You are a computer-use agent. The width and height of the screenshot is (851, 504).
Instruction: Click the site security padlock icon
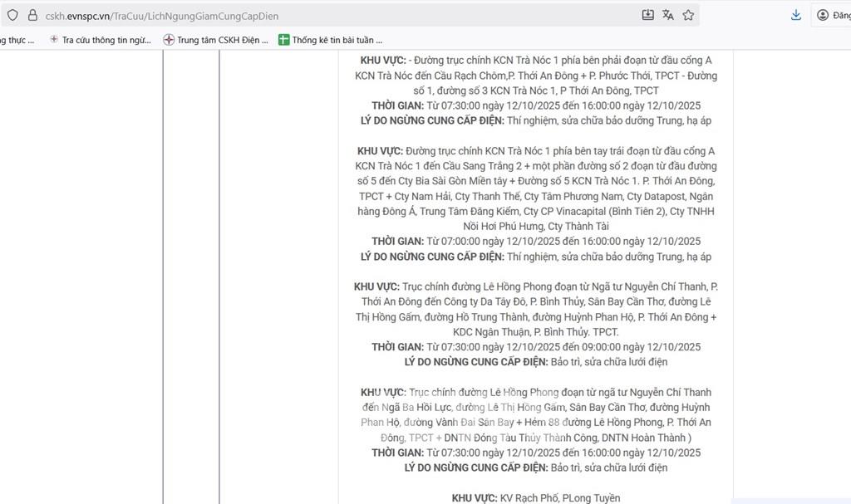tap(32, 15)
